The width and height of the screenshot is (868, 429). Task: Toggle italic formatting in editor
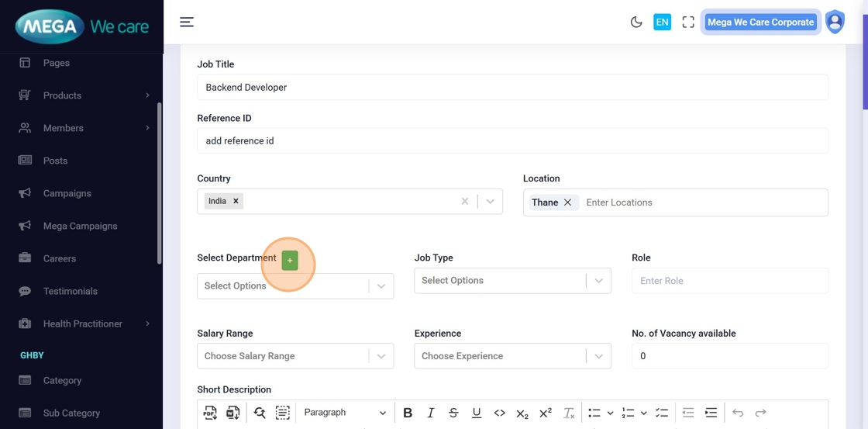[431, 413]
